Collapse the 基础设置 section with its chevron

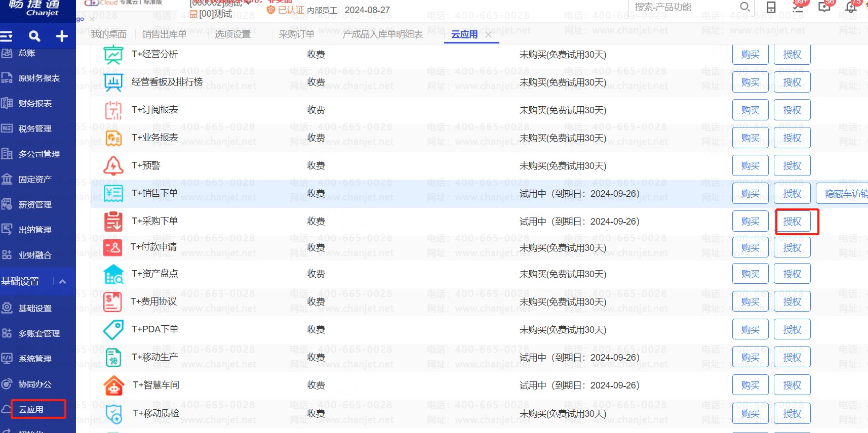(63, 281)
